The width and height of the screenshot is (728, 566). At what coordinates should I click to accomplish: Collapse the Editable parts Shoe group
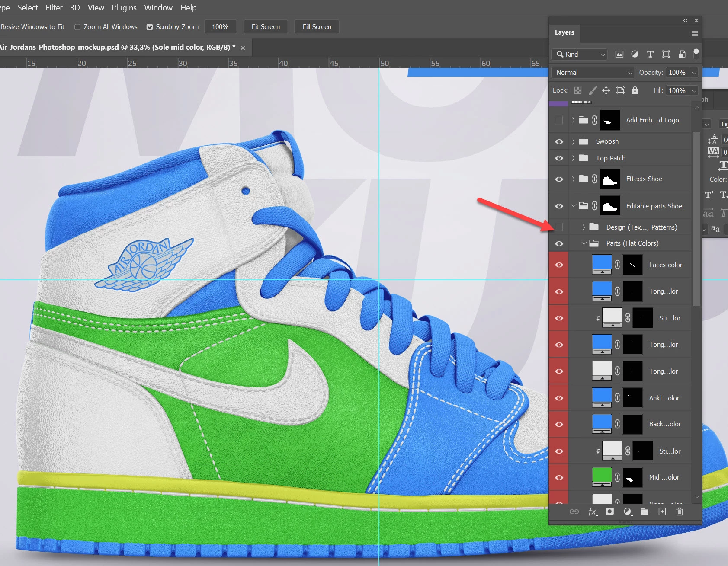pyautogui.click(x=574, y=206)
